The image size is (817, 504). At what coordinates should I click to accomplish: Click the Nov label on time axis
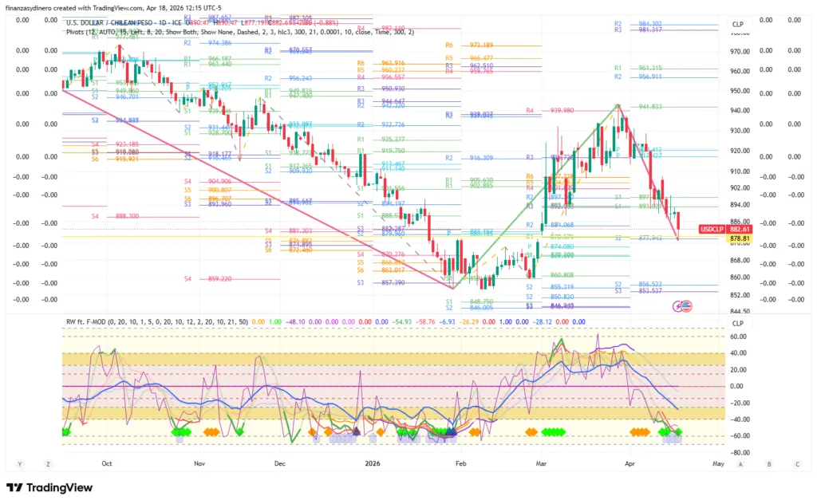pyautogui.click(x=199, y=463)
